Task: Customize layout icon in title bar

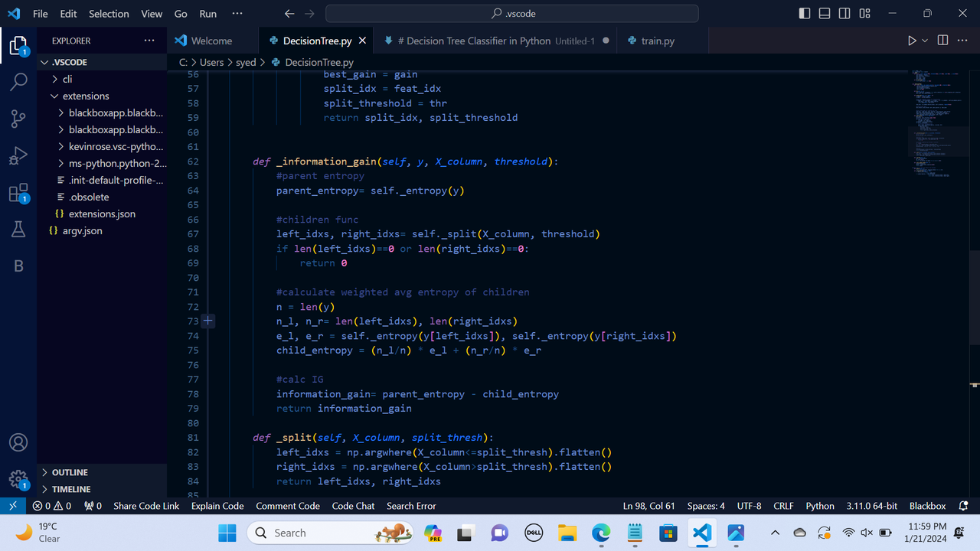Action: pos(864,14)
